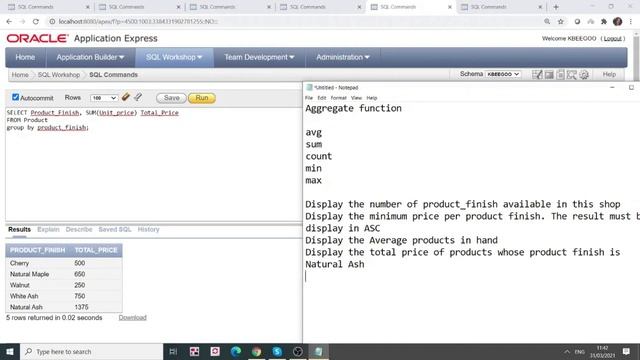
Task: Open Chrome profile avatar
Action: click(x=618, y=21)
